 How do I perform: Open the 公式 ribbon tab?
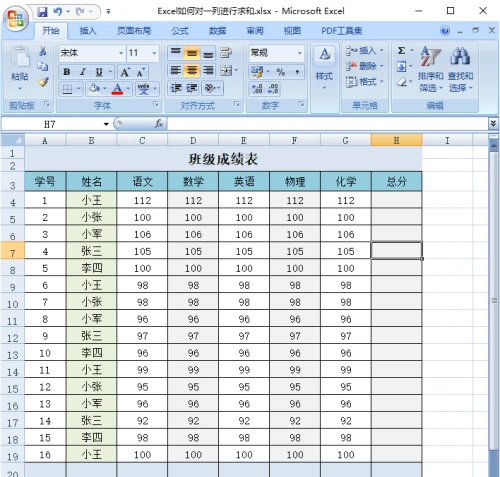[x=180, y=31]
